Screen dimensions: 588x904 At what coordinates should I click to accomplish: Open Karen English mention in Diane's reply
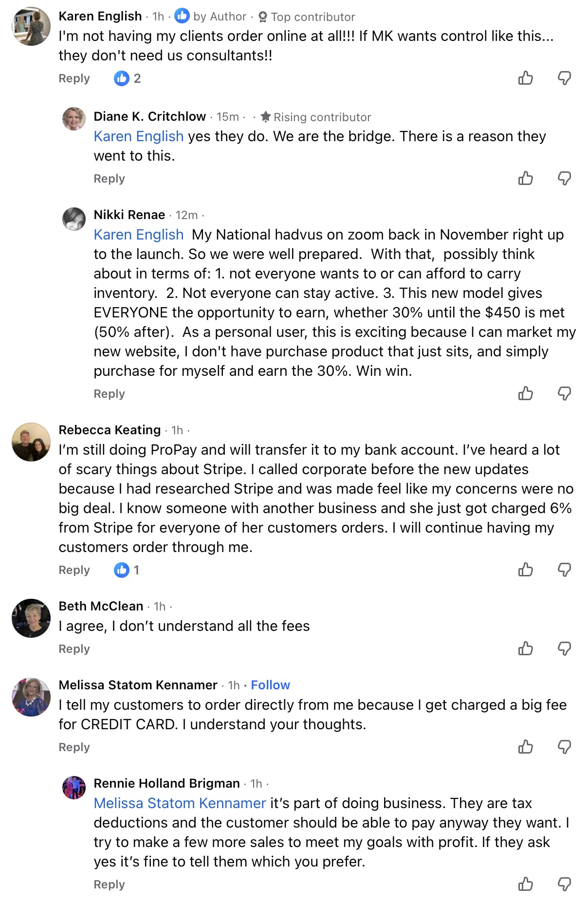tap(138, 136)
